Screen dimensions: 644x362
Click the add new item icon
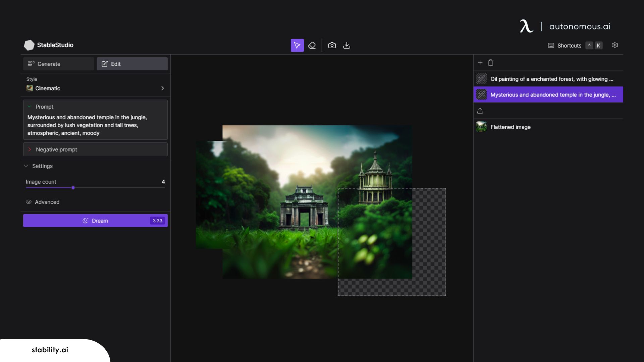[480, 62]
